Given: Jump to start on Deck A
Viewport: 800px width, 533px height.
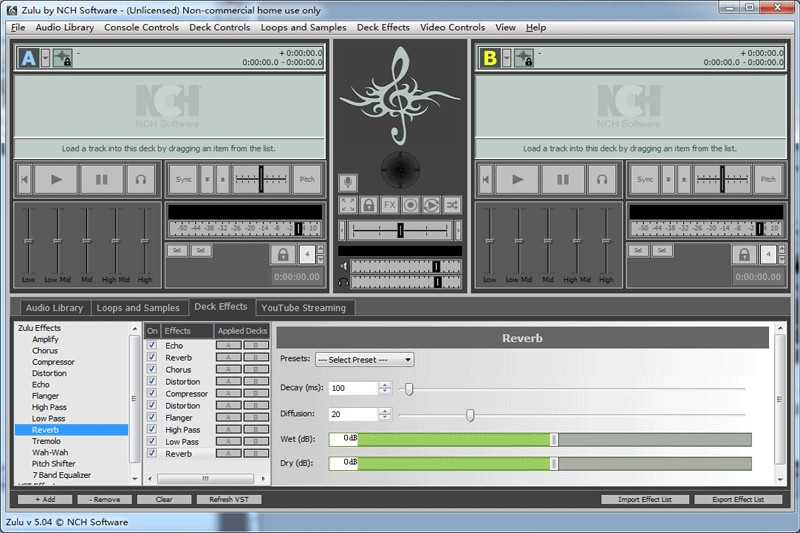Looking at the screenshot, I should click(24, 179).
